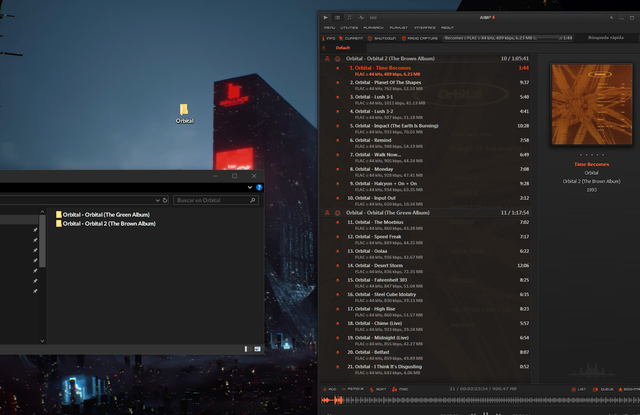
Task: Open the music note icon in AIMP title bar
Action: pyautogui.click(x=349, y=18)
